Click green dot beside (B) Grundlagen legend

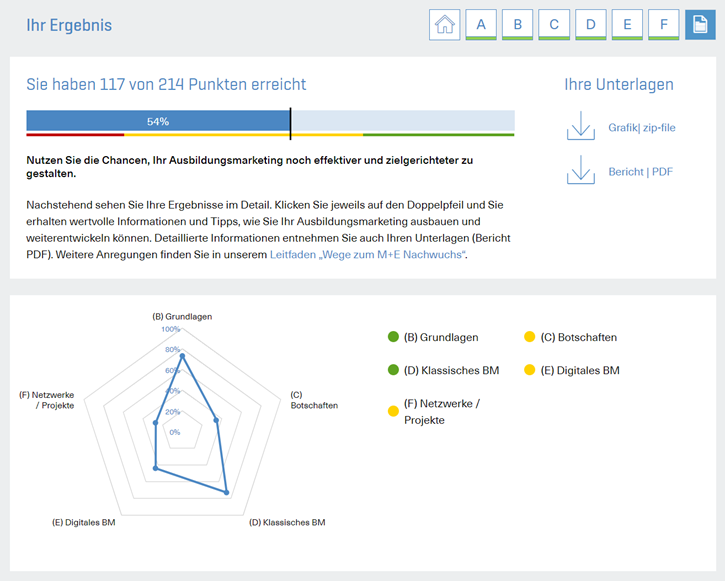click(393, 337)
